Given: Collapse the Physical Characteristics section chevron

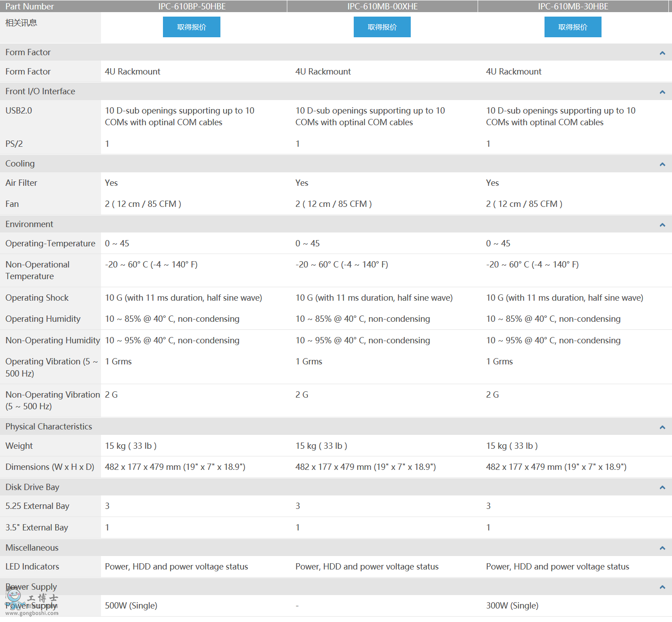Looking at the screenshot, I should pyautogui.click(x=662, y=427).
